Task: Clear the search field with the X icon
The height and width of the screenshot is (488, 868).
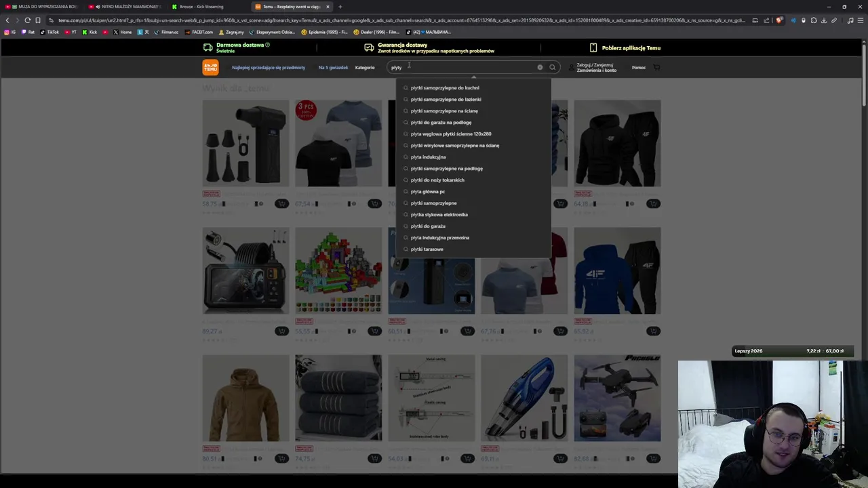Action: click(x=540, y=67)
